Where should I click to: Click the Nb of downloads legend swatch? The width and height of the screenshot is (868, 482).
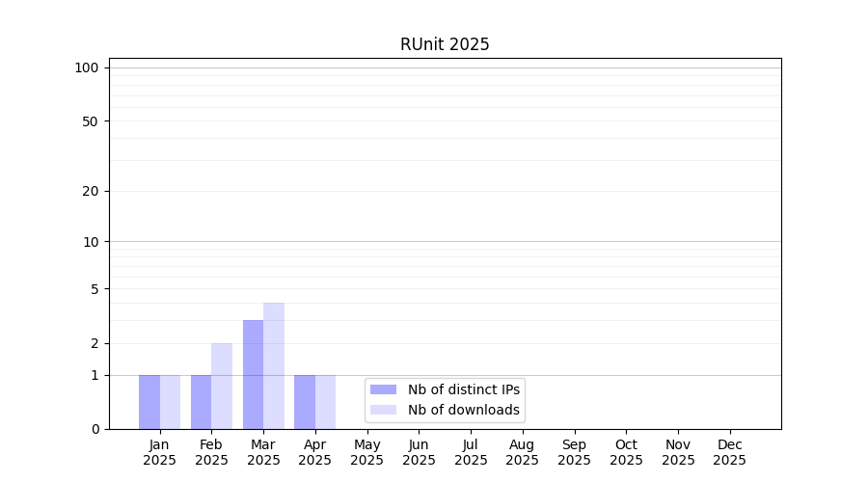point(383,410)
